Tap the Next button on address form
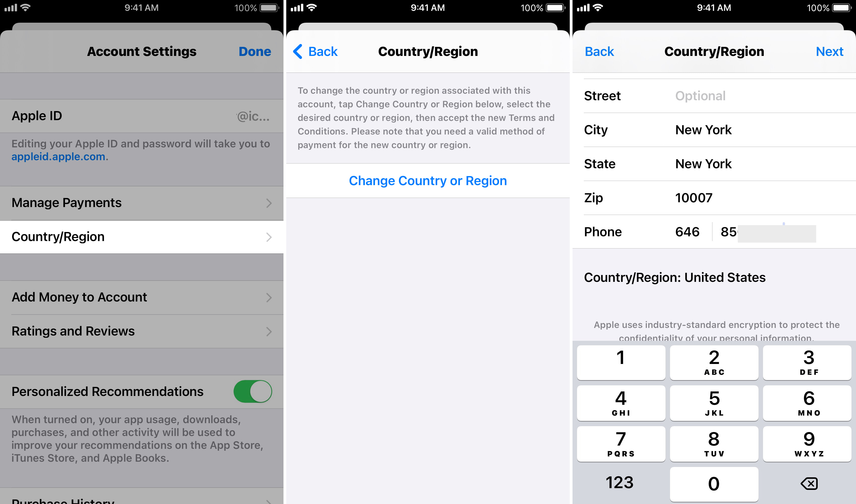This screenshot has width=856, height=504. [830, 51]
